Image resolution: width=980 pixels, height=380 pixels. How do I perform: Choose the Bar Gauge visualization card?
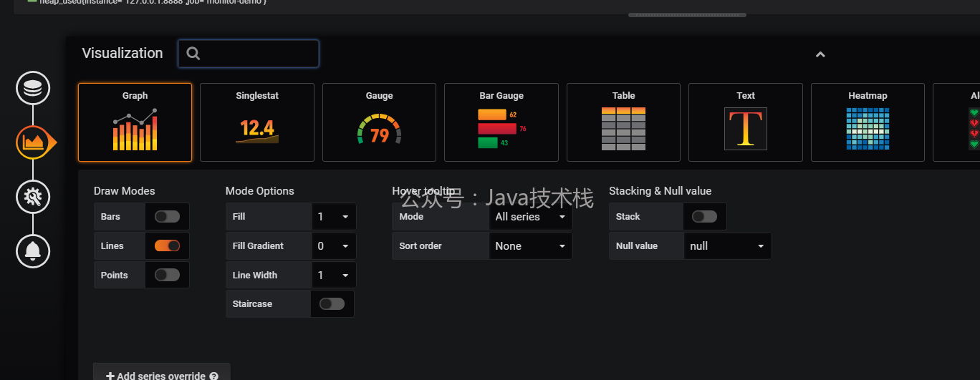click(501, 122)
